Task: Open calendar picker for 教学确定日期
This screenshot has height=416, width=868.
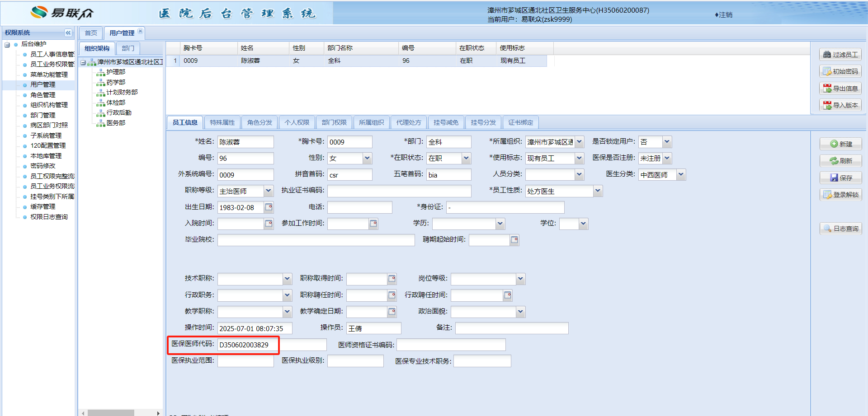Action: coord(392,312)
